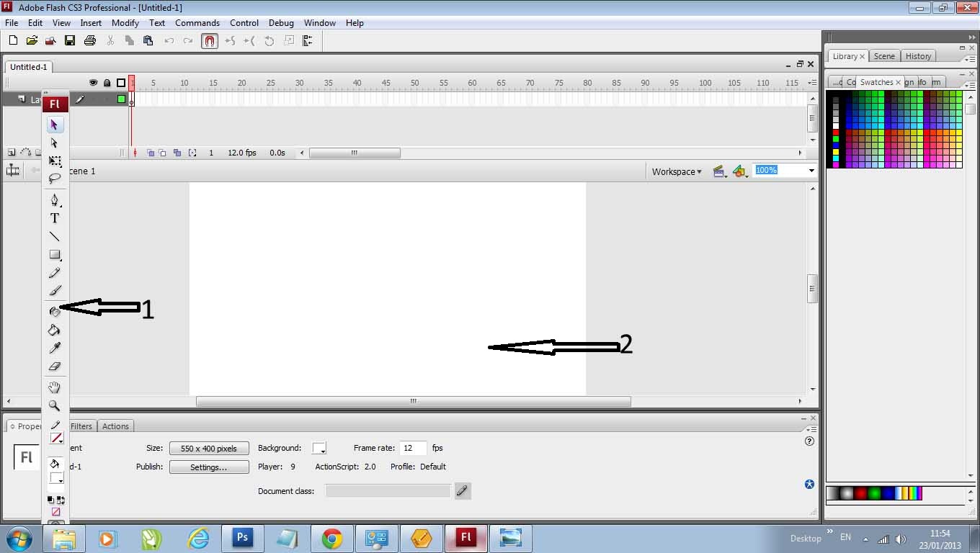The width and height of the screenshot is (980, 553).
Task: Open the Insert menu
Action: coord(91,23)
